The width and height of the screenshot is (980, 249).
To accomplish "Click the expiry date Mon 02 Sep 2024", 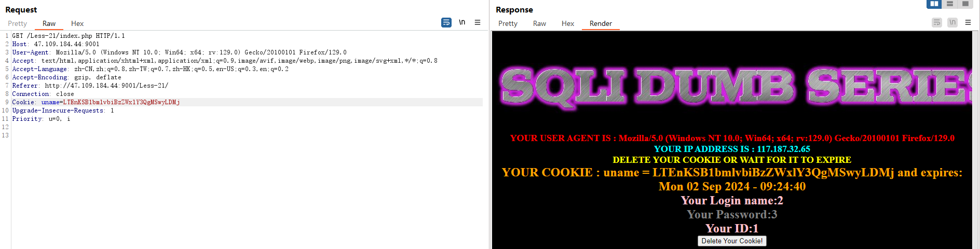I will 732,186.
